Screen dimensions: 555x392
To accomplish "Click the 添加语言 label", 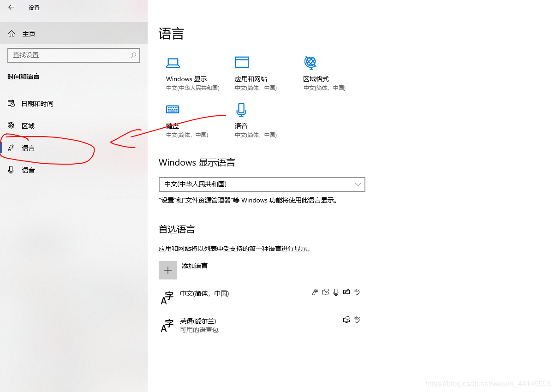I will click(x=195, y=266).
